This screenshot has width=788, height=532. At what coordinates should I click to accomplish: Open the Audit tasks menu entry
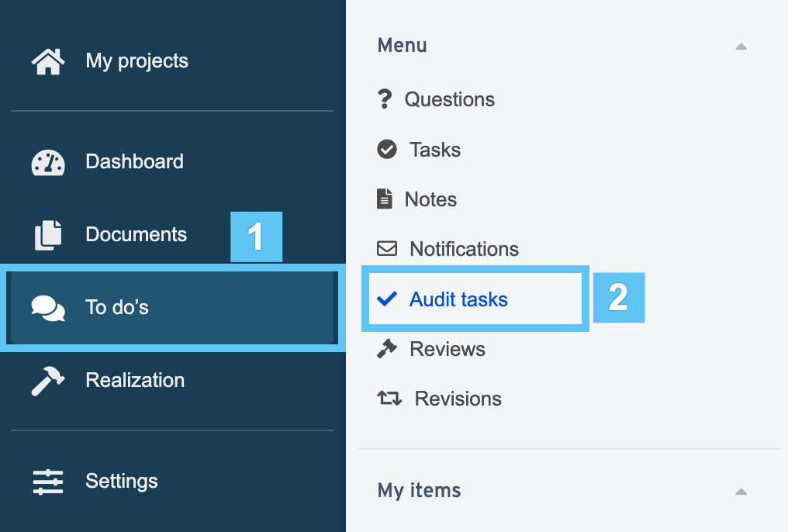click(x=475, y=299)
